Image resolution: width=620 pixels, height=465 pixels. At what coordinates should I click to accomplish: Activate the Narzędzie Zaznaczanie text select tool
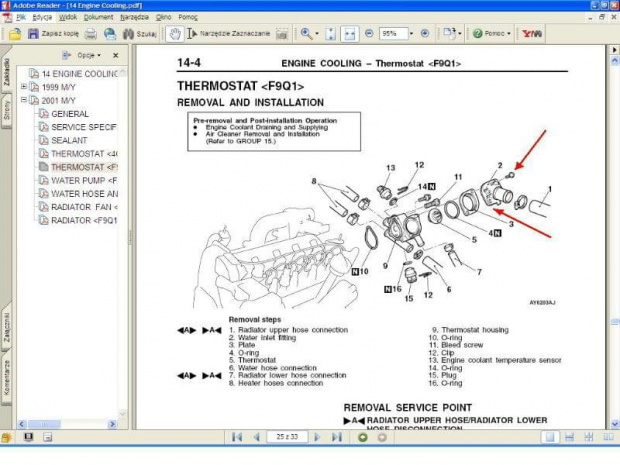pyautogui.click(x=229, y=34)
